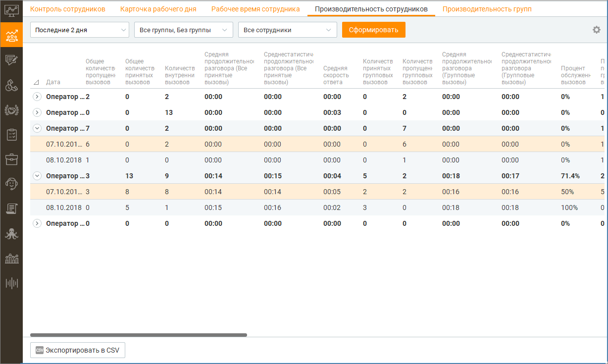Select the employee statistics sidebar icon

[11, 35]
